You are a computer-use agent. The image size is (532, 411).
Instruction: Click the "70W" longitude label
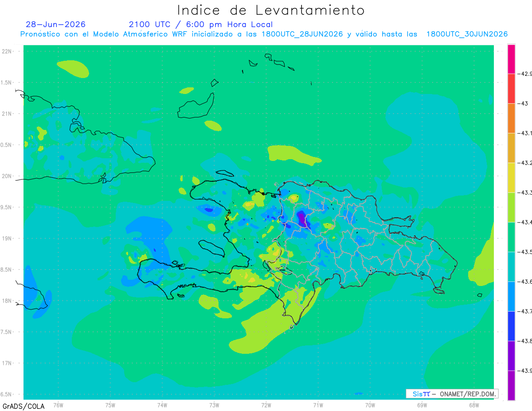(x=370, y=405)
